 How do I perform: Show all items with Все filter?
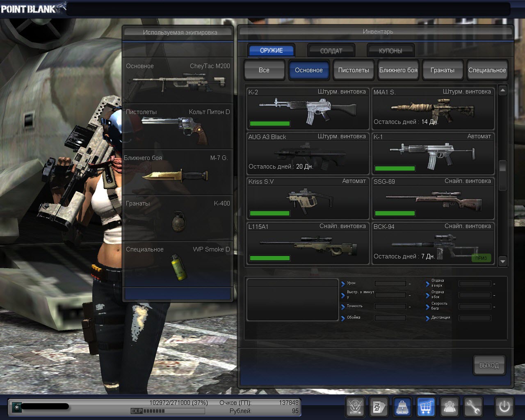click(x=264, y=70)
